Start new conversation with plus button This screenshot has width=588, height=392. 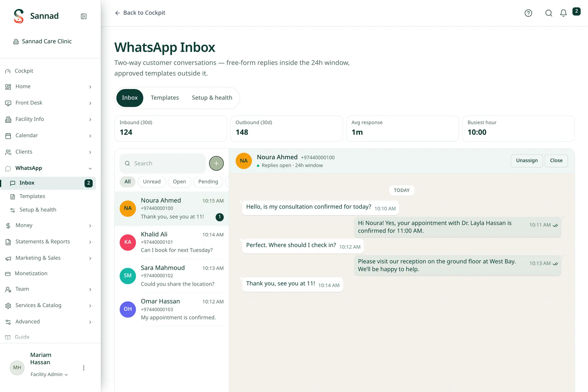(216, 163)
